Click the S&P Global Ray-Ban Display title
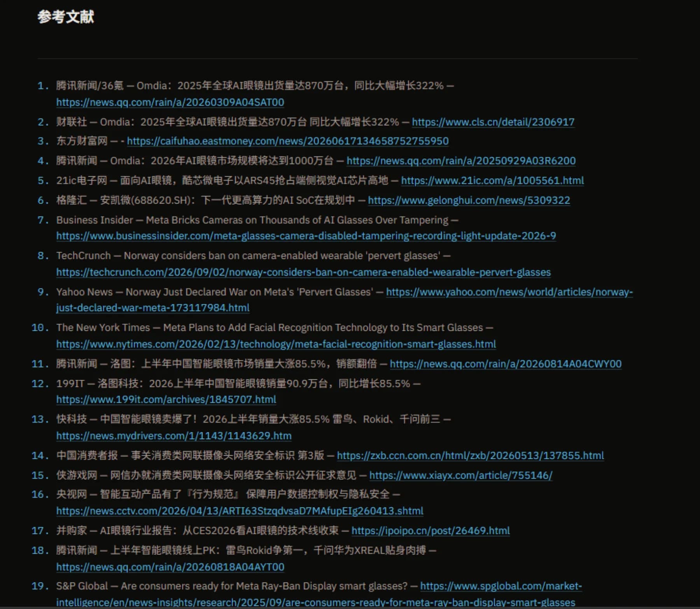Image resolution: width=700 pixels, height=609 pixels. pos(264,586)
